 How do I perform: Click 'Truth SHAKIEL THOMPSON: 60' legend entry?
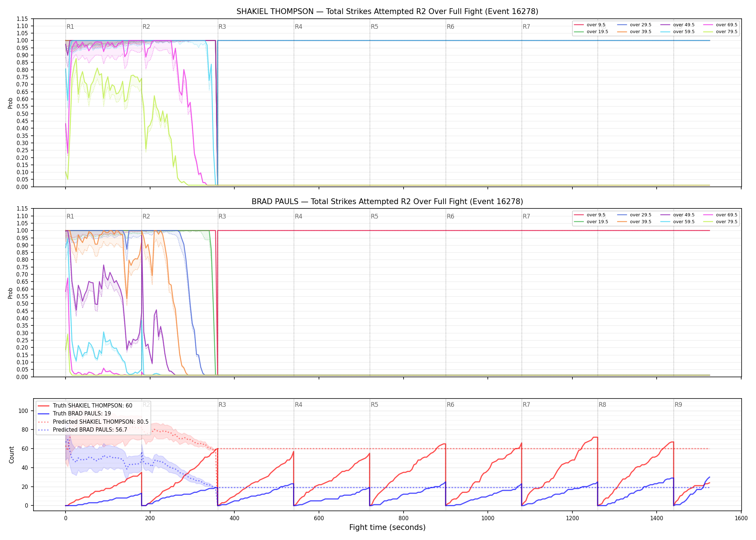(x=85, y=406)
